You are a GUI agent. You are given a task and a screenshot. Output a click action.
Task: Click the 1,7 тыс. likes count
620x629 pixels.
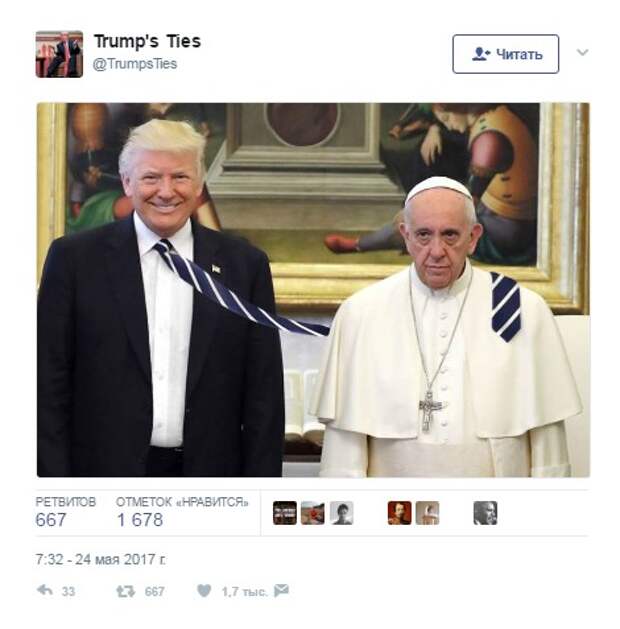pyautogui.click(x=244, y=592)
